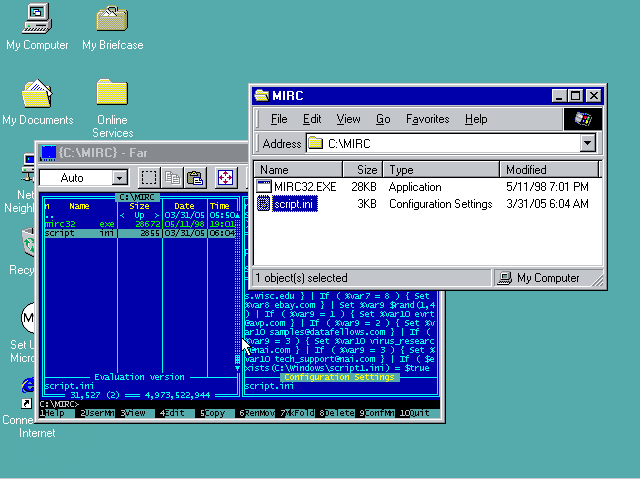Open the View menu in MIRC window

tap(348, 119)
